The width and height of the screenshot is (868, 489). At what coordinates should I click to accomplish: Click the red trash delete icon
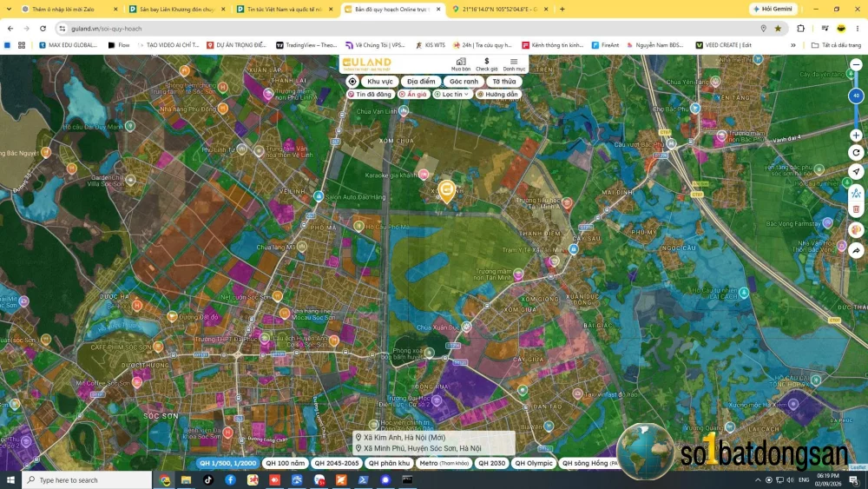pyautogui.click(x=856, y=209)
